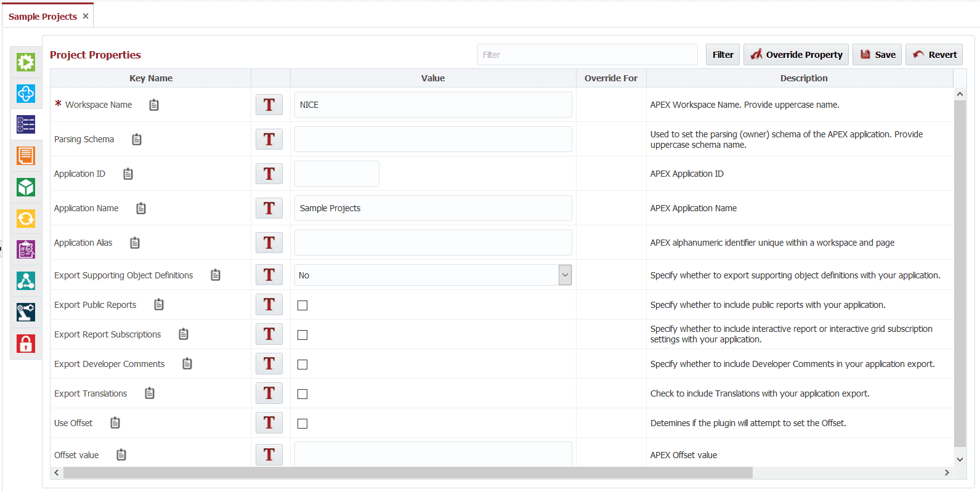
Task: Click the vertical scrollbar thumb
Action: 960,273
